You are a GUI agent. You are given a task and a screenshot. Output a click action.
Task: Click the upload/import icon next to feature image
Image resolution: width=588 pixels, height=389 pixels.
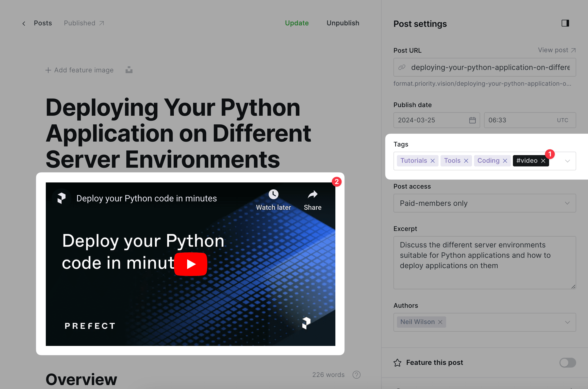coord(129,70)
